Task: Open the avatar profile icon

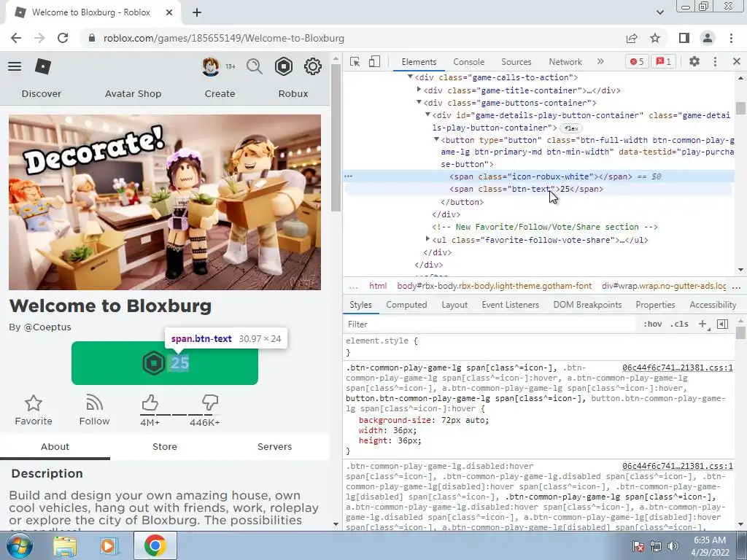Action: click(x=211, y=66)
